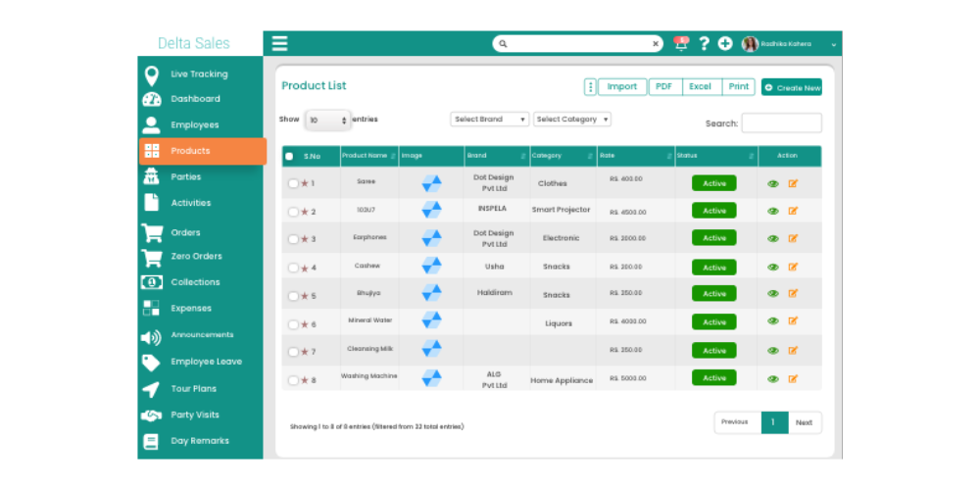Open the Select Brand dropdown
The image size is (980, 490).
click(x=489, y=120)
